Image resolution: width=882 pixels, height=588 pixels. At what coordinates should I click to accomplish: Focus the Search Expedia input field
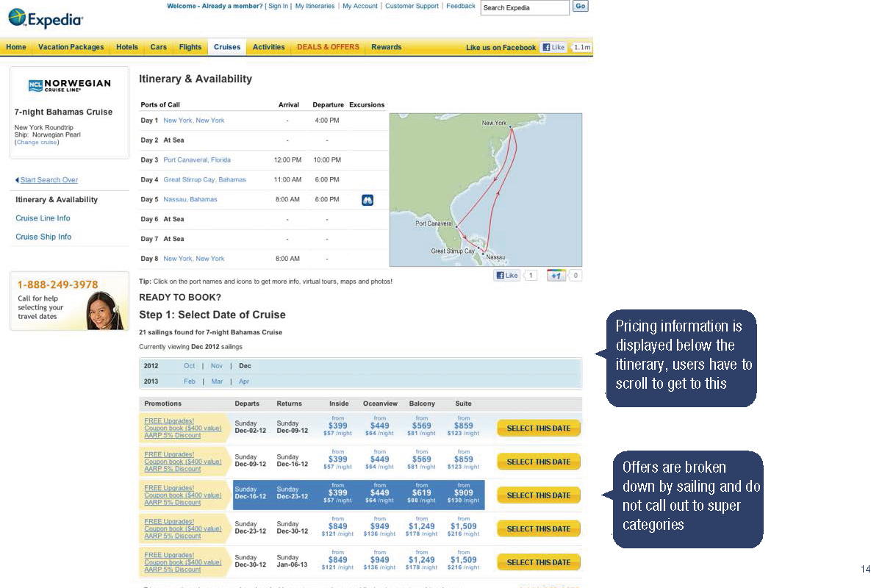click(x=525, y=7)
